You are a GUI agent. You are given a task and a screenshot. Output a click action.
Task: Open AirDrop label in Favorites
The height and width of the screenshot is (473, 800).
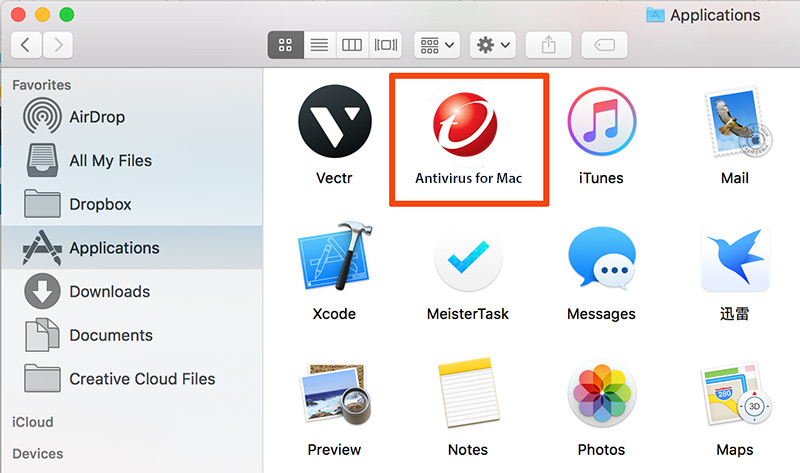click(x=97, y=117)
